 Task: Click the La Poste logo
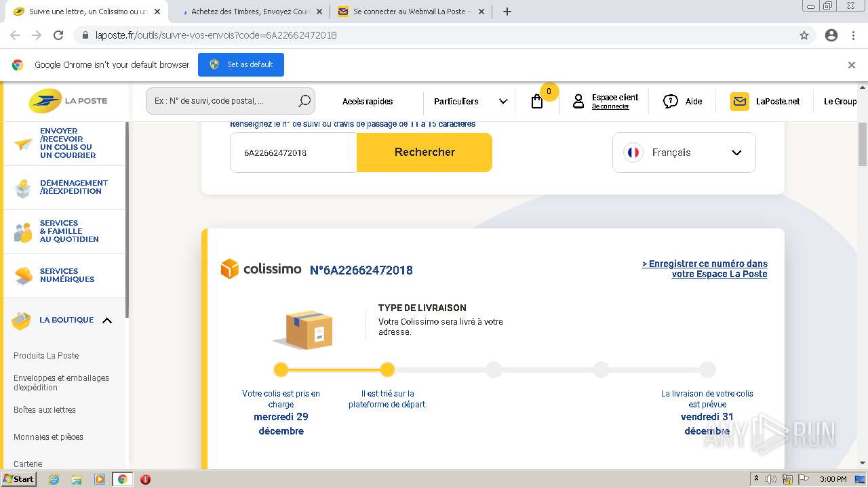[x=68, y=101]
